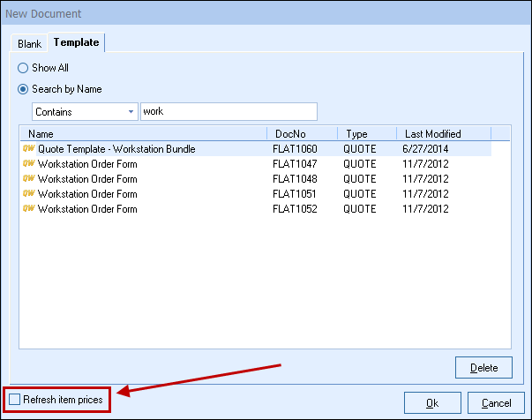
Task: Click the QW icon on the FLAT1052 row
Action: tap(28, 209)
